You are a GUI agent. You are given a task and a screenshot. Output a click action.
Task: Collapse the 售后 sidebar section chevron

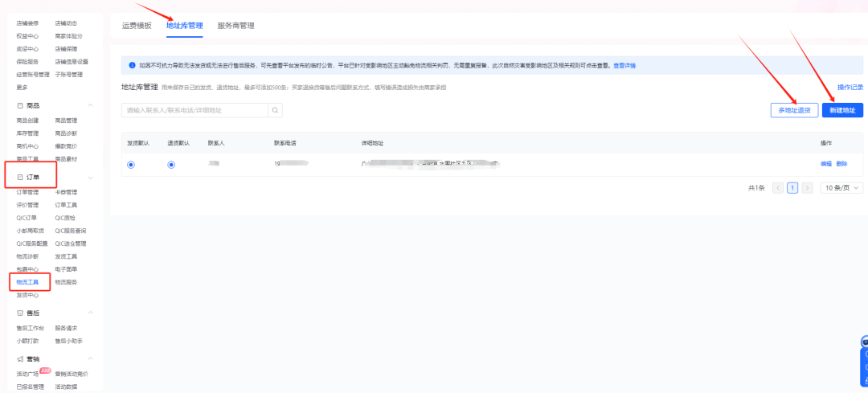[90, 313]
